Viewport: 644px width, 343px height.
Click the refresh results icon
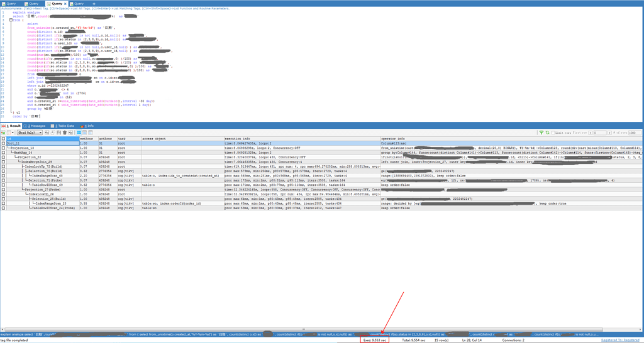click(547, 133)
